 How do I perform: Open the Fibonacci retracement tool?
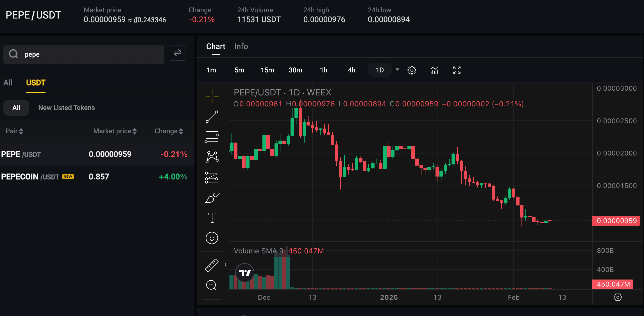pos(212,137)
